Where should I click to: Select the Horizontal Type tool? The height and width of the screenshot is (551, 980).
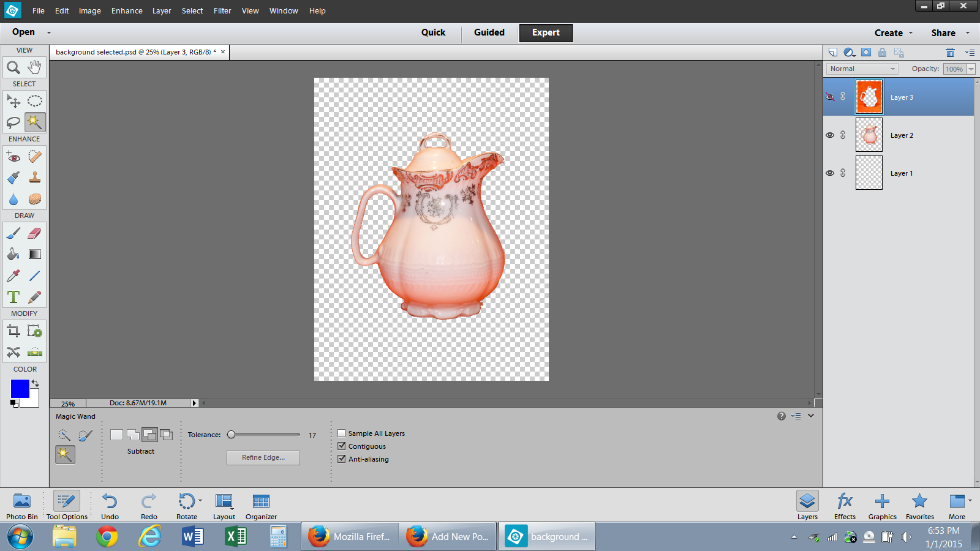(13, 298)
